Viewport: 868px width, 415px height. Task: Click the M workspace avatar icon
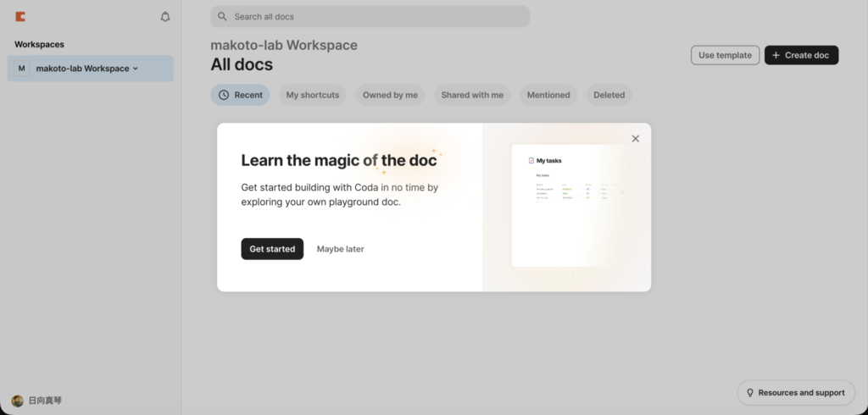(21, 69)
